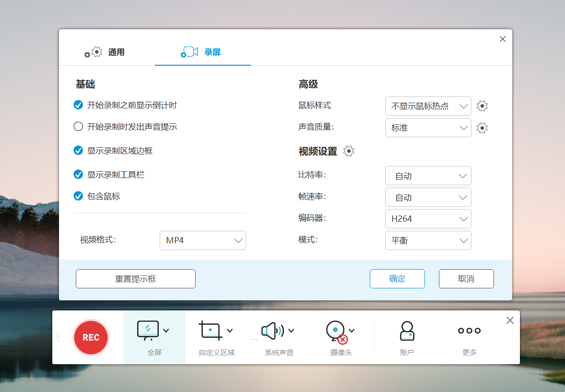Expand the 帧速率 dropdown
The width and height of the screenshot is (565, 392).
tap(428, 197)
